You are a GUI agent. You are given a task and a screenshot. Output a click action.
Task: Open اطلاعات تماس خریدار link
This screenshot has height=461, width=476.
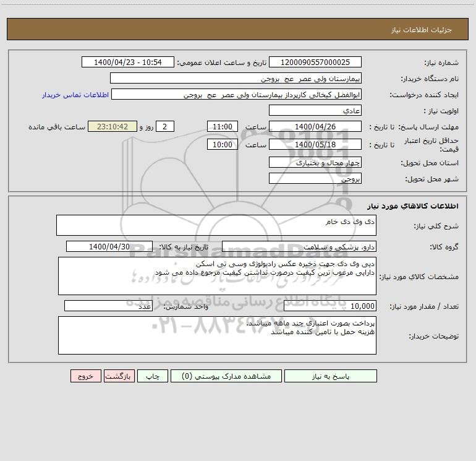(x=75, y=95)
